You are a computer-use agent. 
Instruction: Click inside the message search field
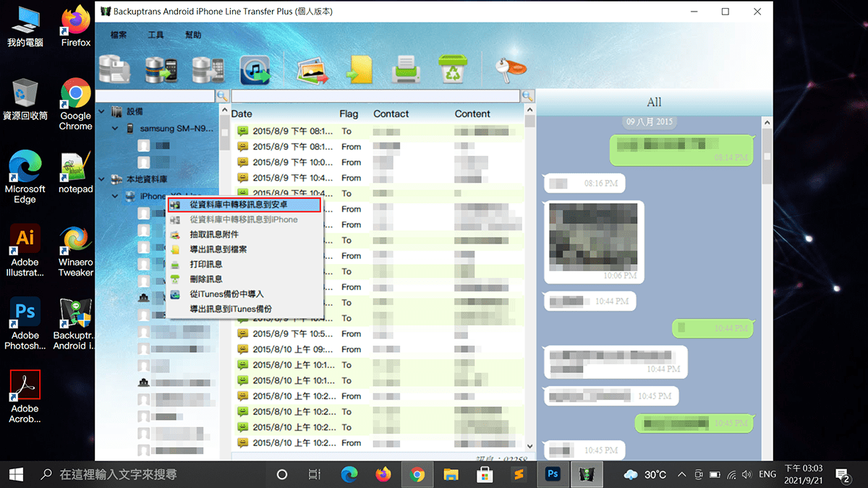(376, 95)
